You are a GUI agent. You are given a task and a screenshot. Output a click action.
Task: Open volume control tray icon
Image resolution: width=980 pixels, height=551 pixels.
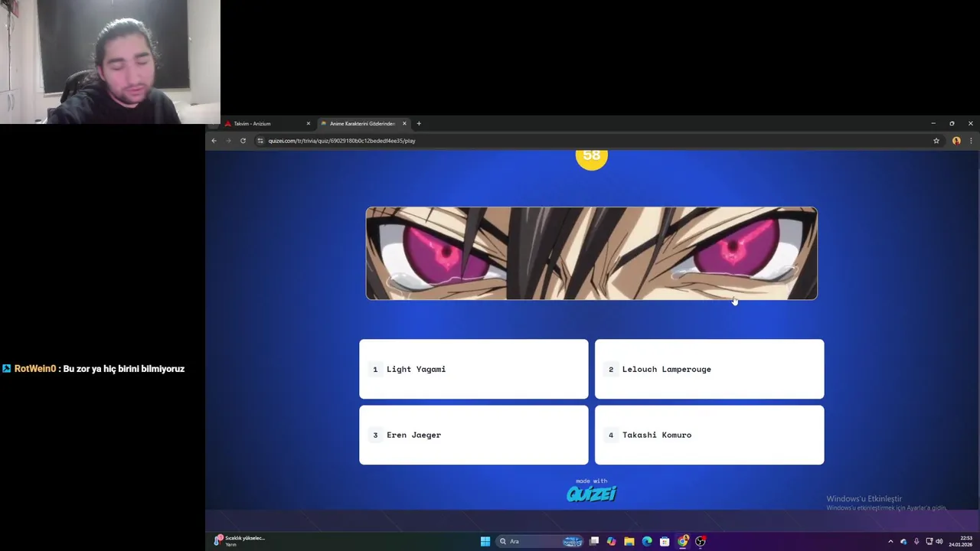tap(939, 541)
